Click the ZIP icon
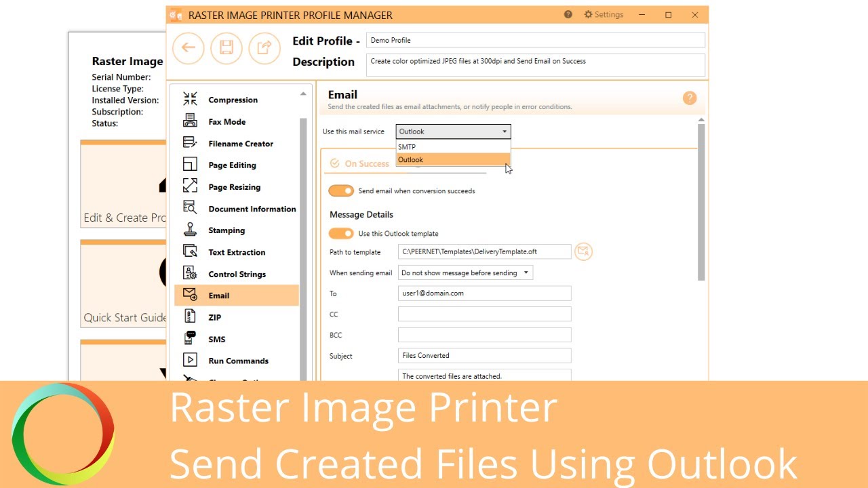The image size is (868, 488). 190,317
